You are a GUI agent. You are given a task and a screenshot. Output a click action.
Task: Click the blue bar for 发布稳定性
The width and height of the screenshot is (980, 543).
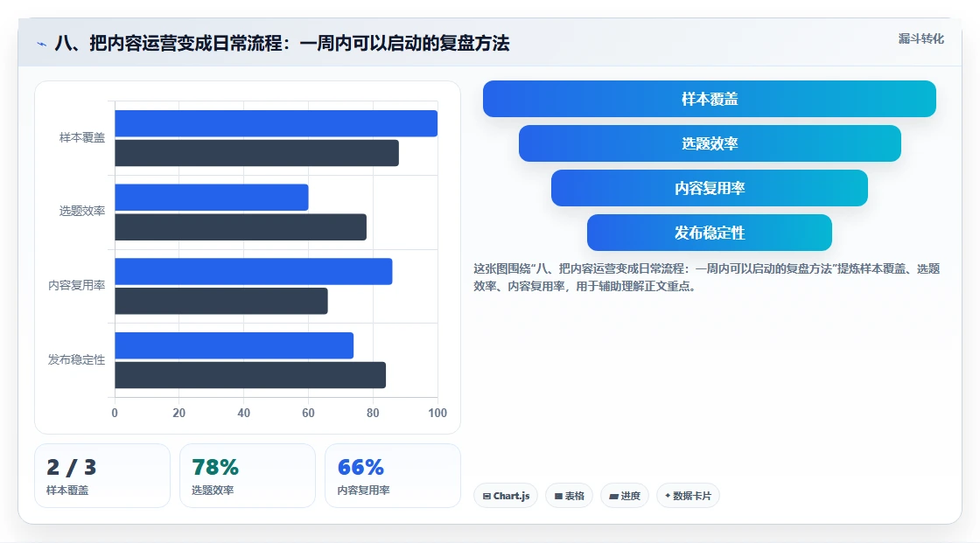click(x=234, y=345)
